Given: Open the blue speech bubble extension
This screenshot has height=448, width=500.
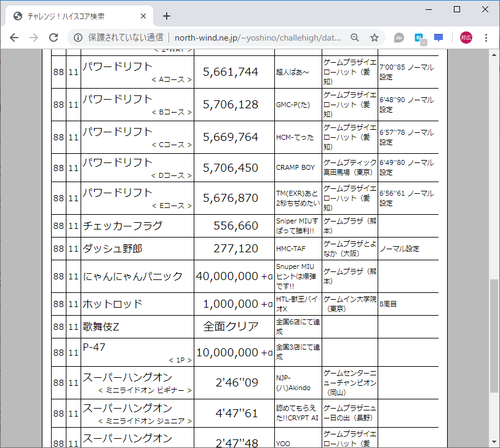Looking at the screenshot, I should (x=438, y=38).
